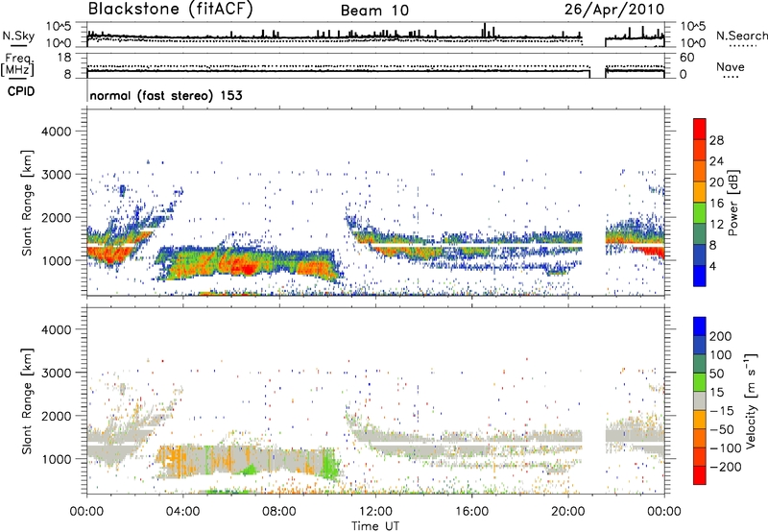Viewport: 768px width, 532px height.
Task: Click the right "10^0" noise axis tick
Action: tap(692, 43)
